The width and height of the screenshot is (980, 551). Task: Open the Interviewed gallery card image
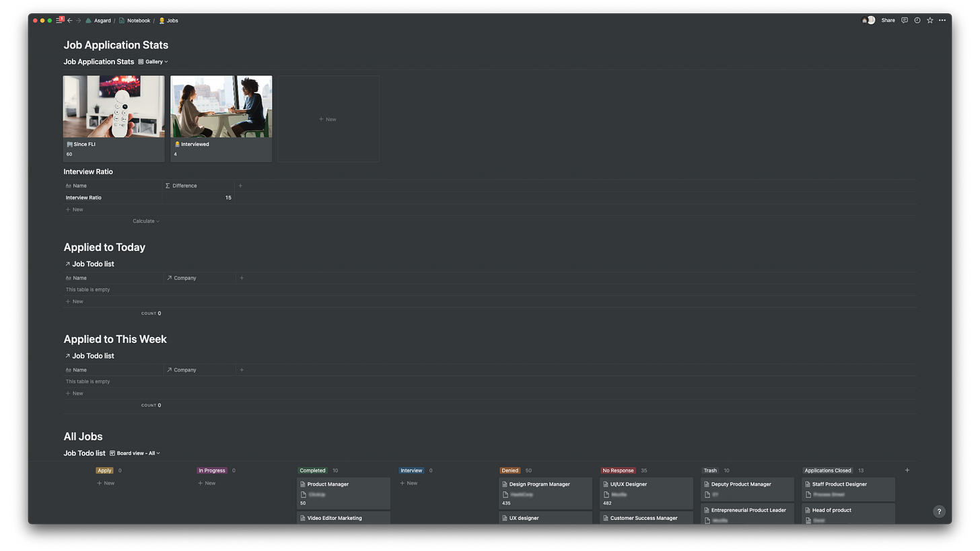pyautogui.click(x=221, y=106)
